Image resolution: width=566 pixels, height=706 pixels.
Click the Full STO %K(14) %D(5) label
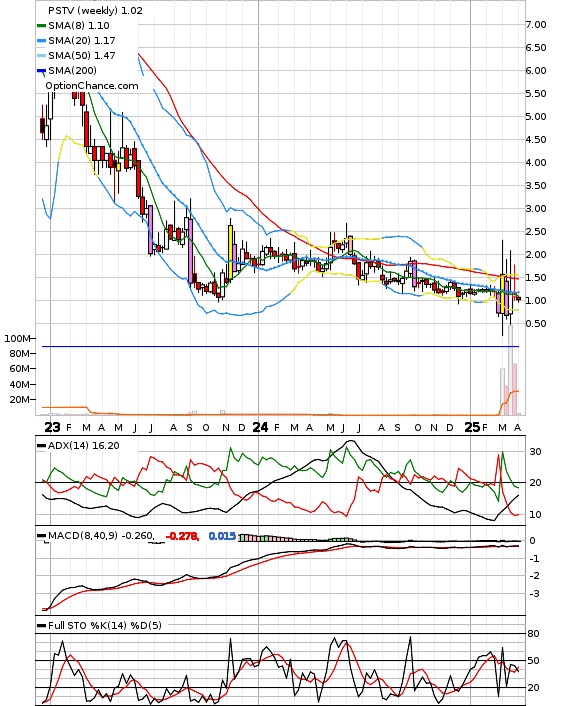click(x=104, y=625)
